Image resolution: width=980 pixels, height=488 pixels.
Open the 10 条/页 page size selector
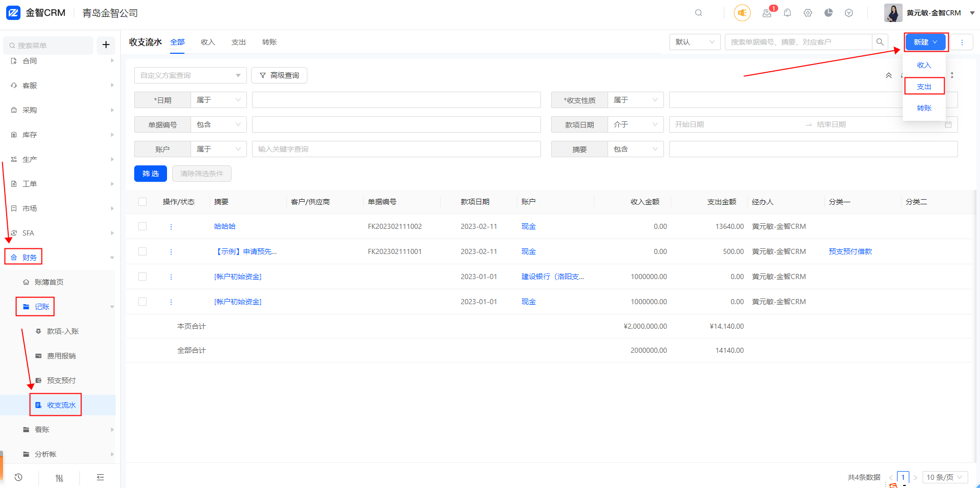click(x=945, y=477)
